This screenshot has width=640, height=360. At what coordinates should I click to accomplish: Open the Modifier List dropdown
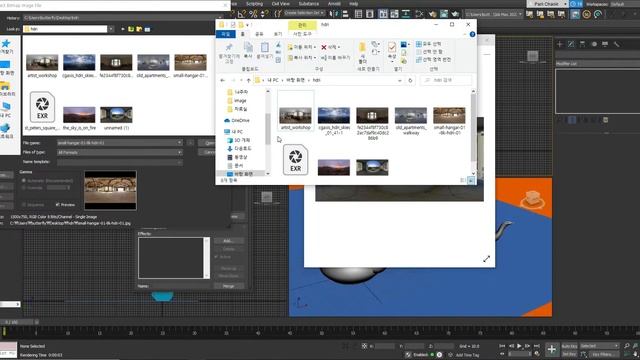point(598,64)
